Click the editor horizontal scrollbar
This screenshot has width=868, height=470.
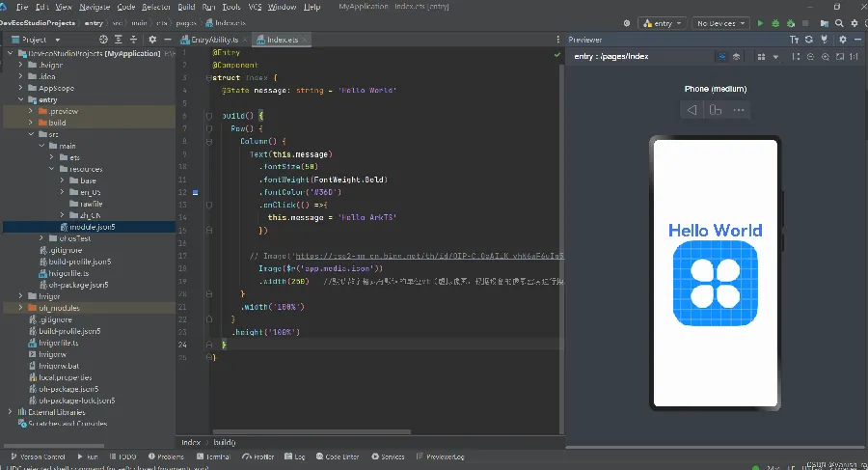coord(312,431)
